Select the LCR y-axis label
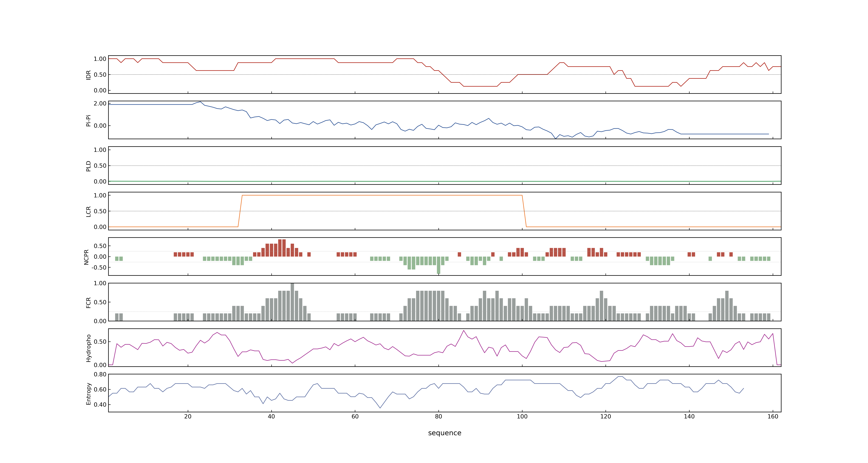 coord(89,211)
